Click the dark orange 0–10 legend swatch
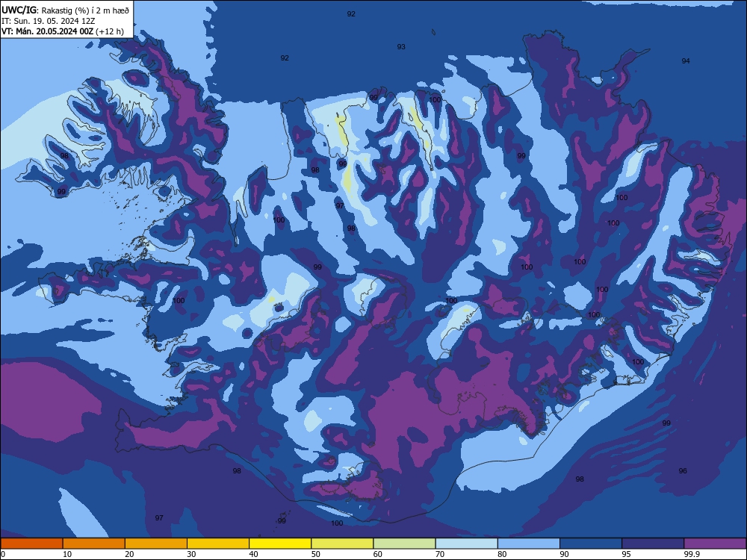Image resolution: width=747 pixels, height=560 pixels. [x=31, y=544]
